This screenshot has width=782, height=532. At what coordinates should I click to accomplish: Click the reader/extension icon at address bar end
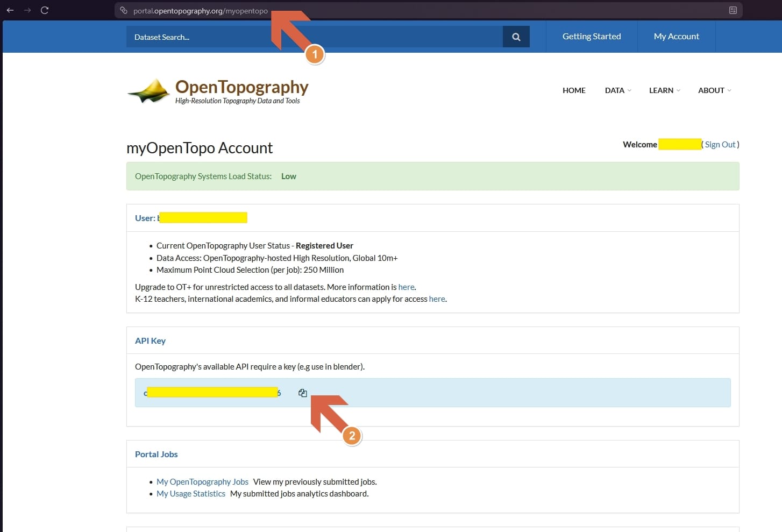(733, 10)
